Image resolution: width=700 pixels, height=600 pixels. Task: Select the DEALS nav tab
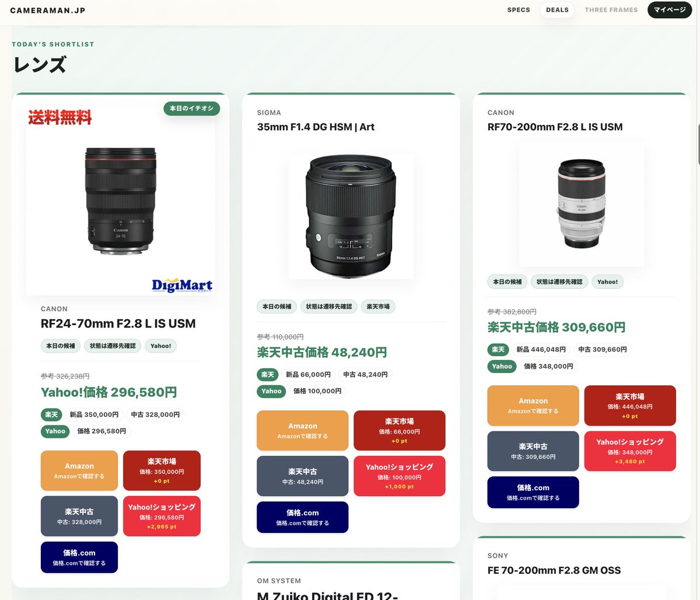[557, 10]
